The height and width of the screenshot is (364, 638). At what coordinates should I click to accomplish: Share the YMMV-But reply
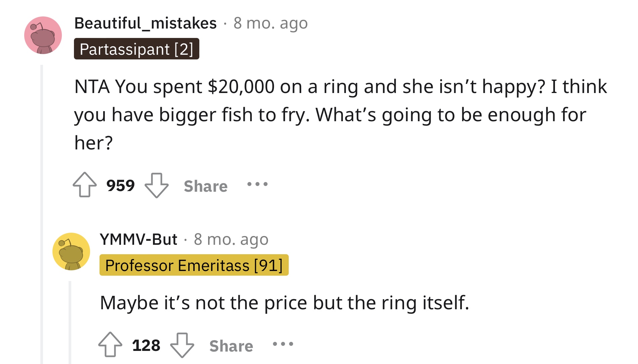tap(231, 346)
